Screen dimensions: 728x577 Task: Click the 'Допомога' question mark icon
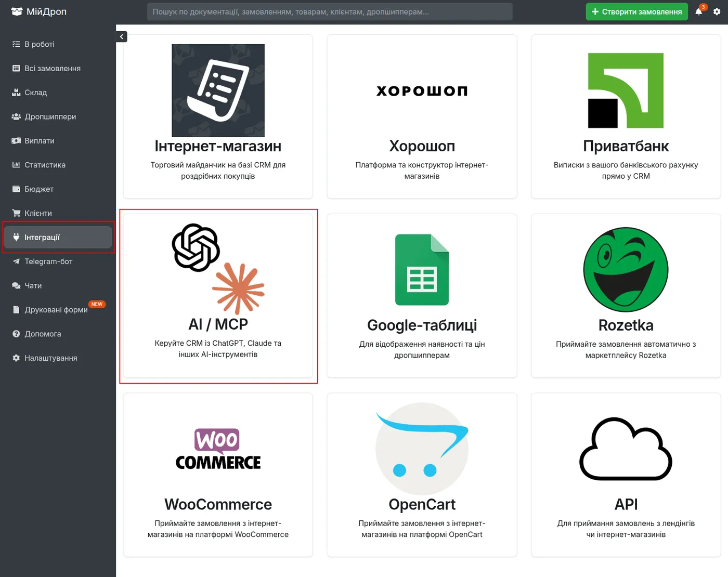(x=16, y=334)
